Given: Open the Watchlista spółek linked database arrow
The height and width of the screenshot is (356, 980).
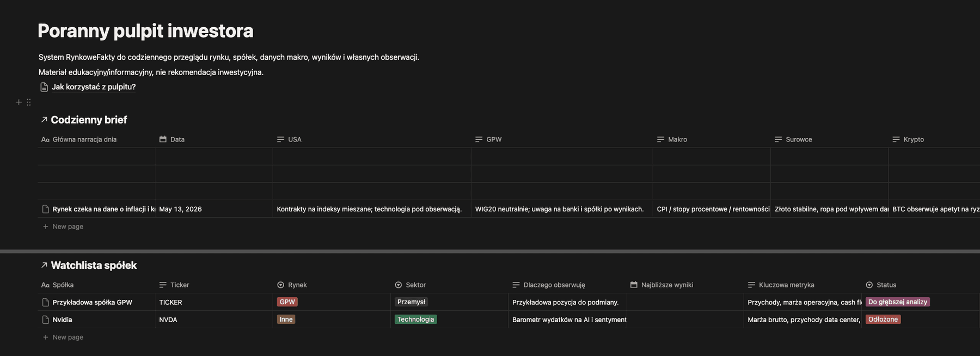Looking at the screenshot, I should click(44, 265).
